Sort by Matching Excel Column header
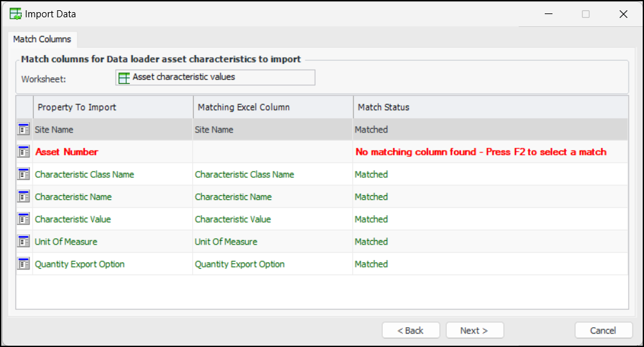 pyautogui.click(x=273, y=107)
